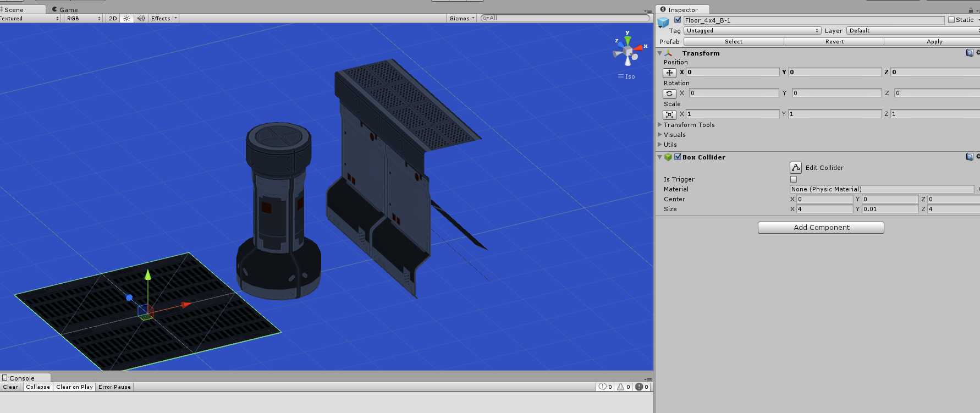Switch to the Game tab
Screen dimensions: 980x413
coord(65,9)
